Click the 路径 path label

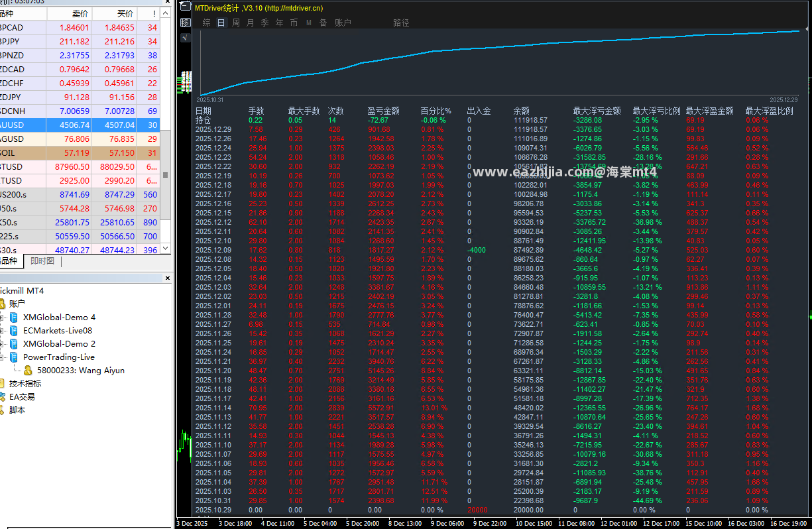click(401, 23)
